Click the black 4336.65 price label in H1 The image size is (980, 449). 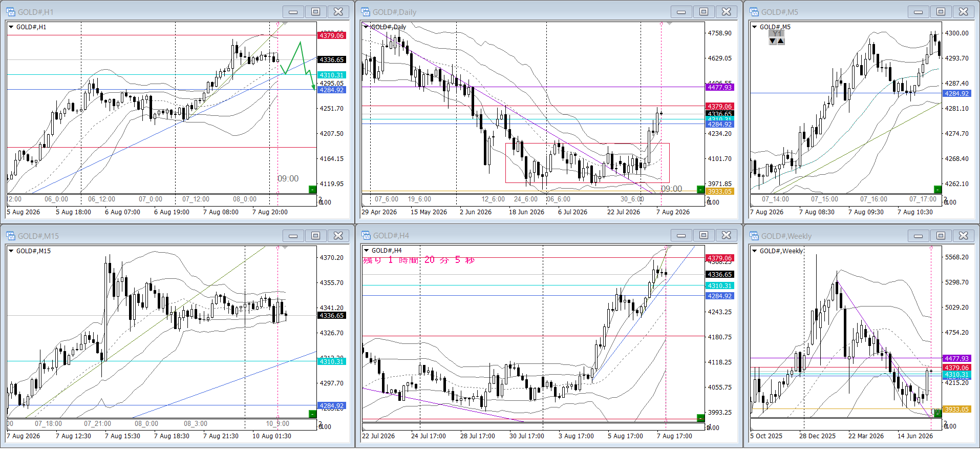(332, 60)
